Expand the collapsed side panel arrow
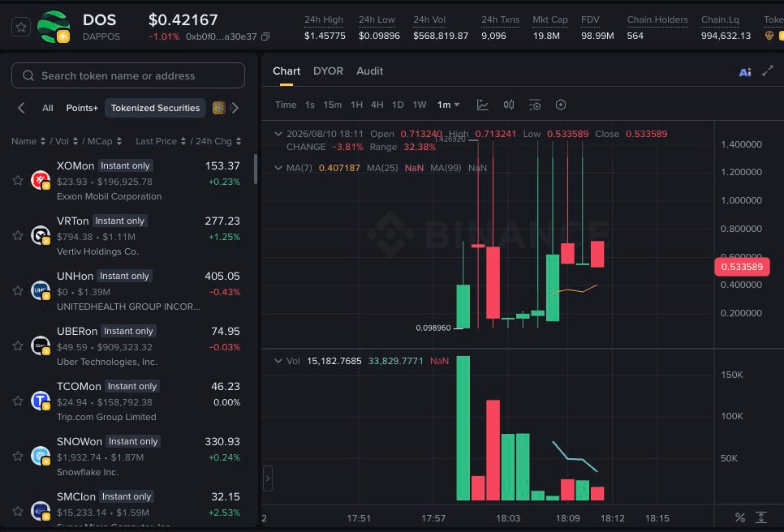The width and height of the screenshot is (784, 532). coord(268,478)
